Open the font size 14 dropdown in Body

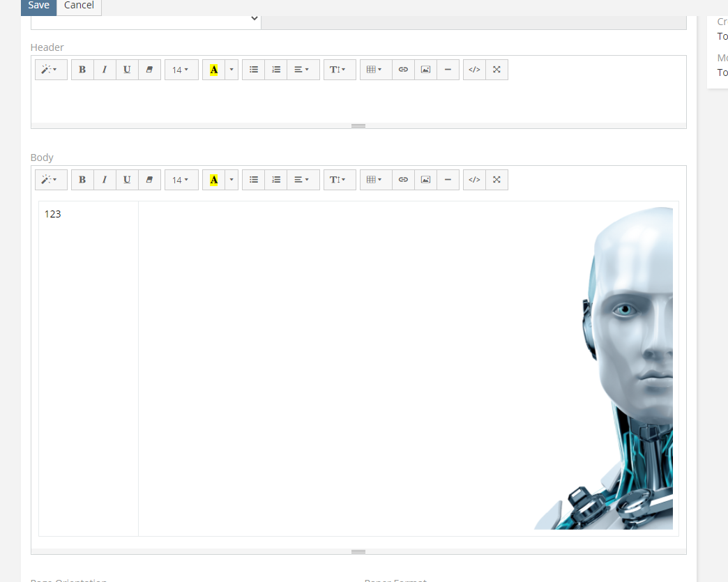point(181,180)
